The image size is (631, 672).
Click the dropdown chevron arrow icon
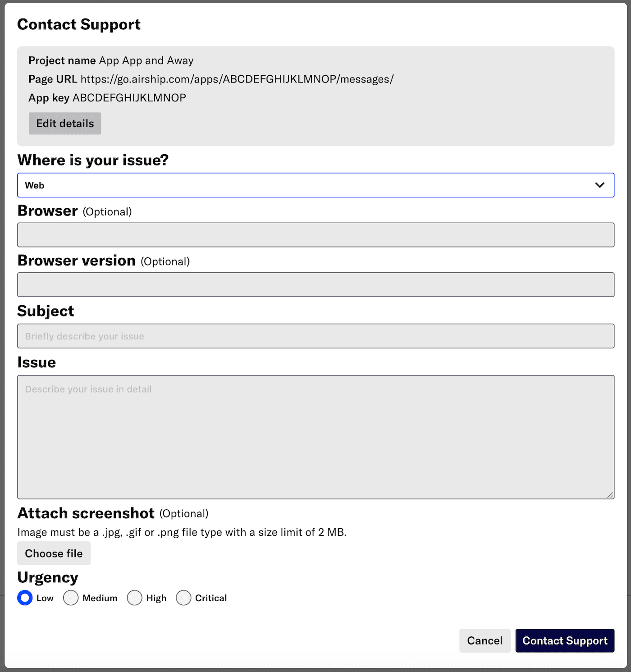(599, 185)
